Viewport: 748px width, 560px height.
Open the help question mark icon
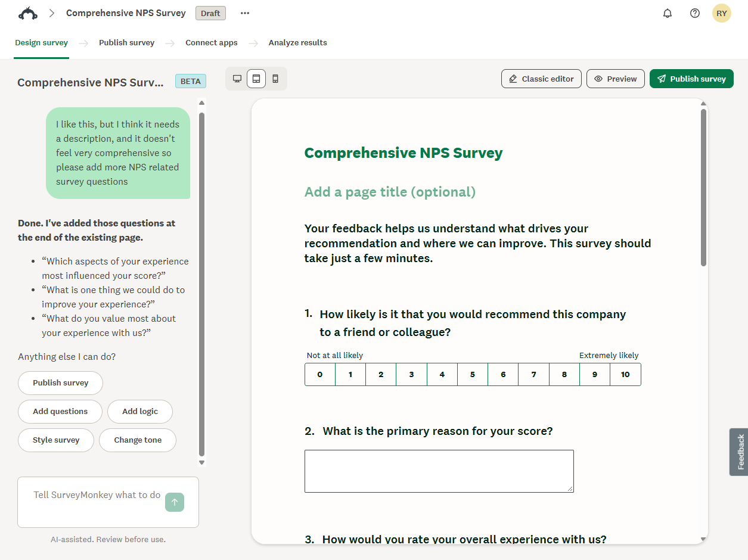(x=695, y=13)
